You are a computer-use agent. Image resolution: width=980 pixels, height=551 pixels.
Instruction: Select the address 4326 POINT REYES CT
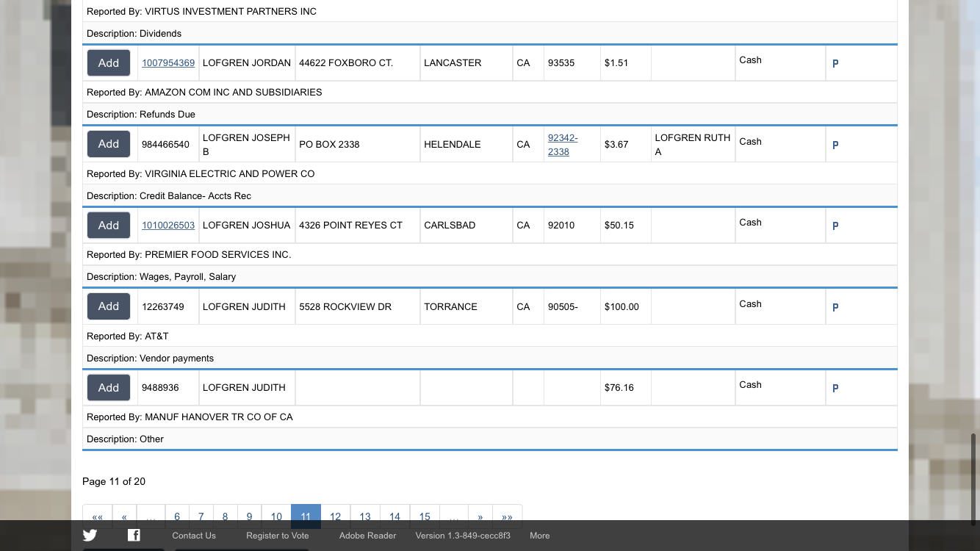tap(351, 226)
